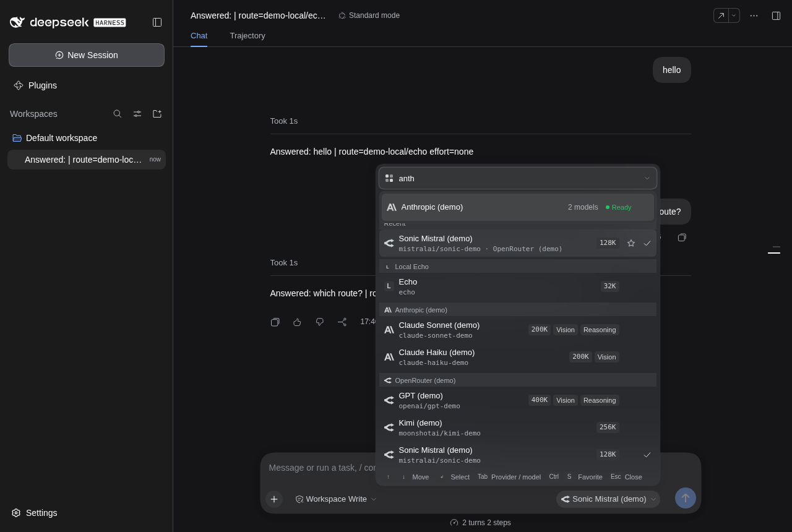Select the Claude Haiku (demo) model
The height and width of the screenshot is (532, 792).
point(518,357)
